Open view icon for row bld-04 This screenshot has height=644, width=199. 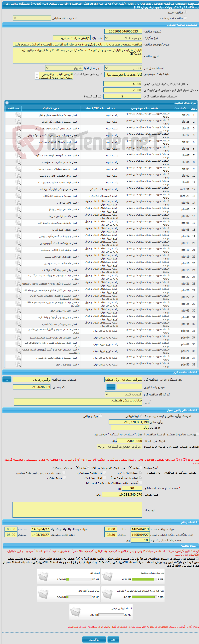tap(18, 169)
